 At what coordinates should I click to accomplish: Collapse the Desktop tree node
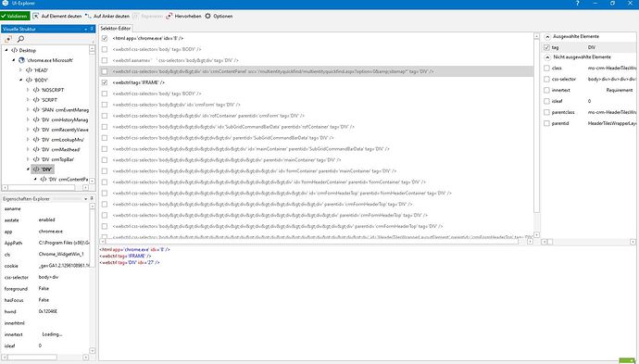click(6, 50)
